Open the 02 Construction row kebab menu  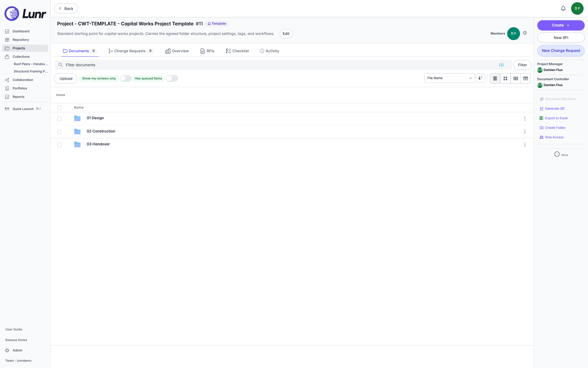pos(525,131)
